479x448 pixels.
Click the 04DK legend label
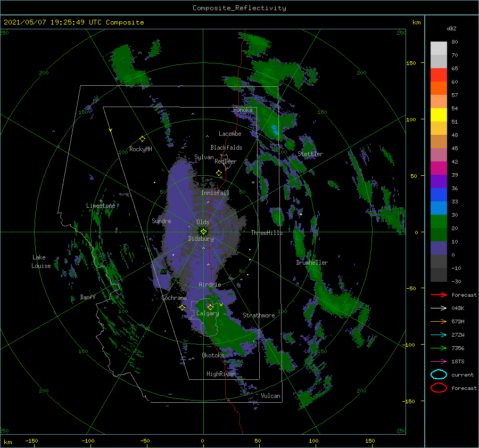point(458,308)
